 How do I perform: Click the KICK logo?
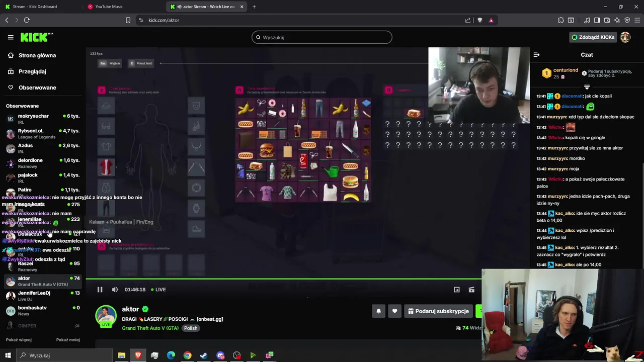(x=36, y=37)
